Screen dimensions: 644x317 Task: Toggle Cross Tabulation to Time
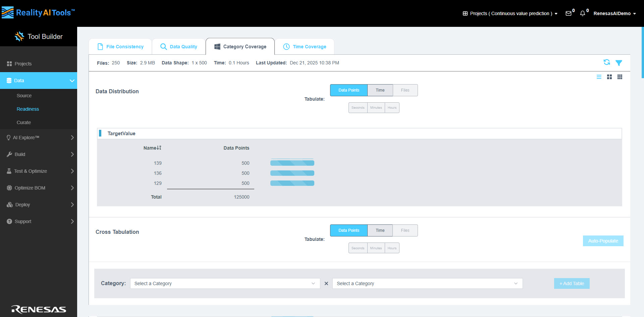click(380, 230)
